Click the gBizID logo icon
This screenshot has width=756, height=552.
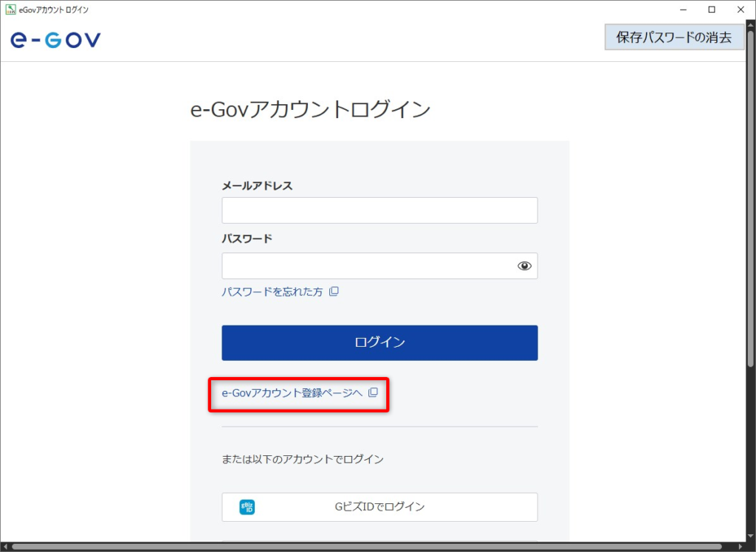[x=247, y=507]
